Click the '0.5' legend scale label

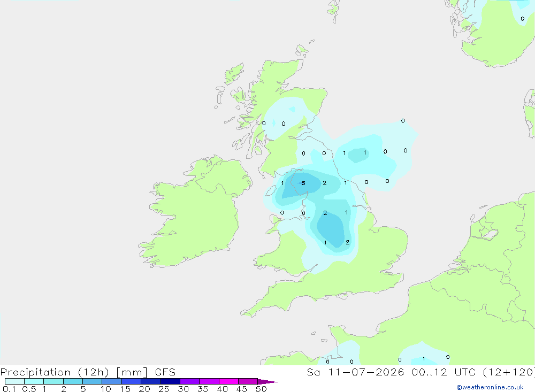pos(29,389)
